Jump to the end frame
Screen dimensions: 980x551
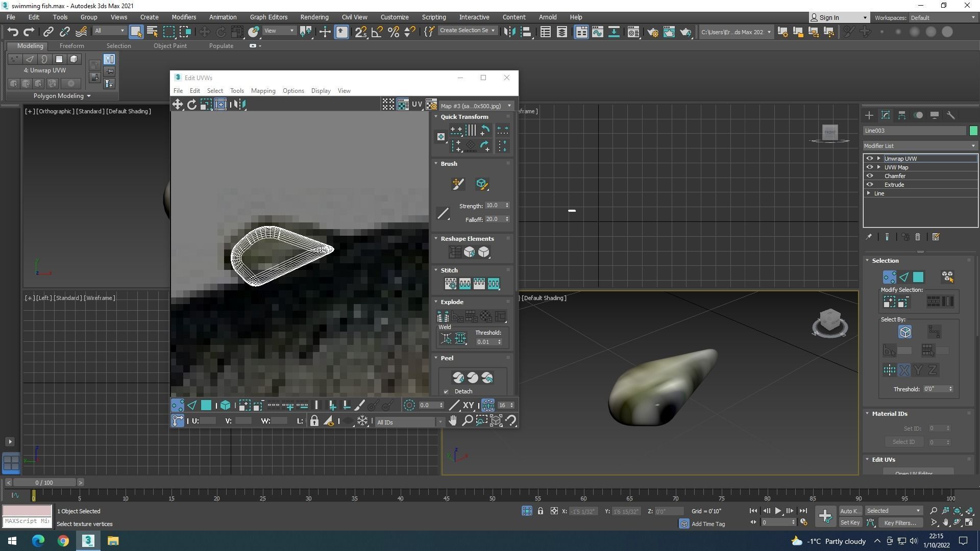(803, 511)
